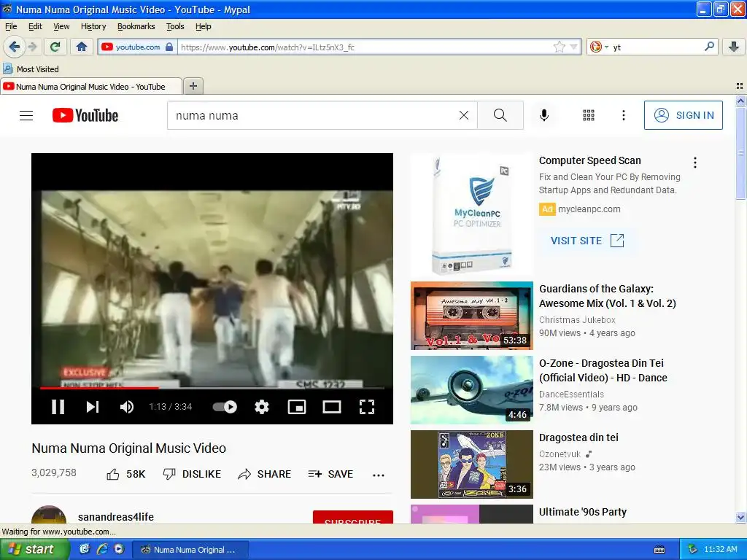Open the Most Visited bookmarks folder
747x560 pixels.
coord(31,69)
